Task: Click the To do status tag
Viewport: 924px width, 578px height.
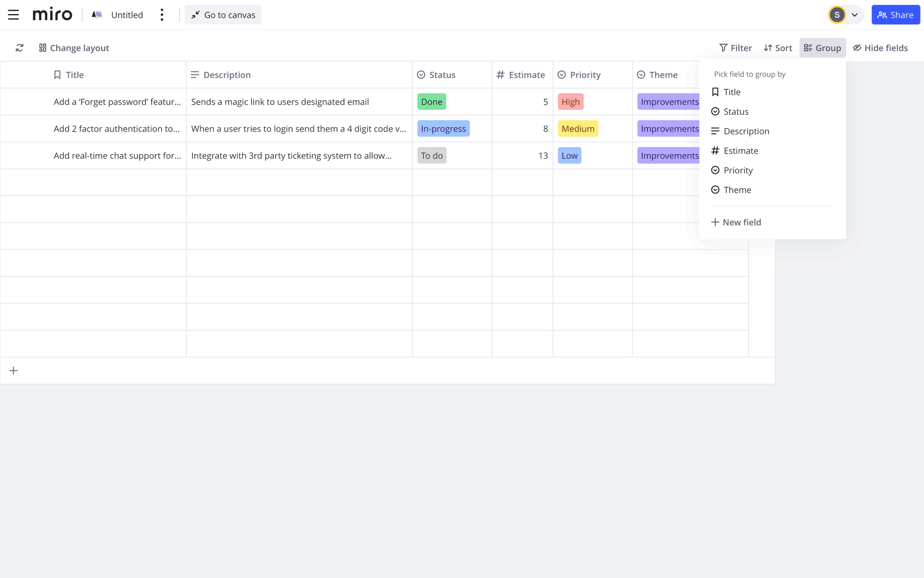Action: click(x=432, y=156)
